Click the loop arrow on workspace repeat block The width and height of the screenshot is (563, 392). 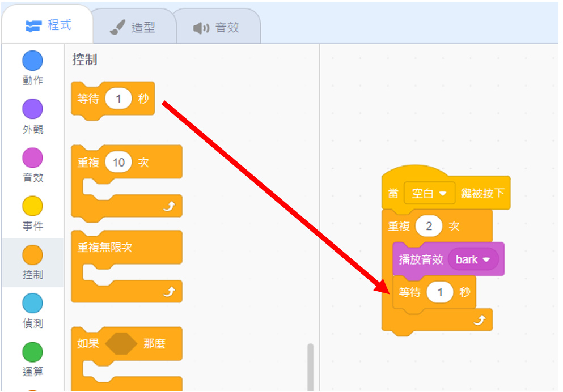pyautogui.click(x=480, y=319)
